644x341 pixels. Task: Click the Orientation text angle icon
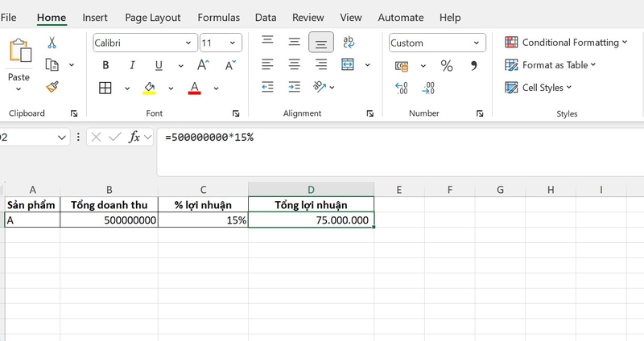click(x=319, y=87)
